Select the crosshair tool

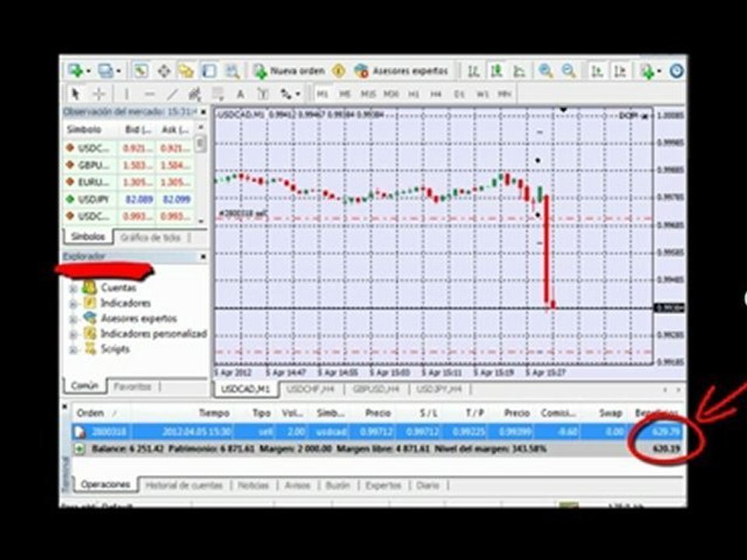(x=99, y=94)
